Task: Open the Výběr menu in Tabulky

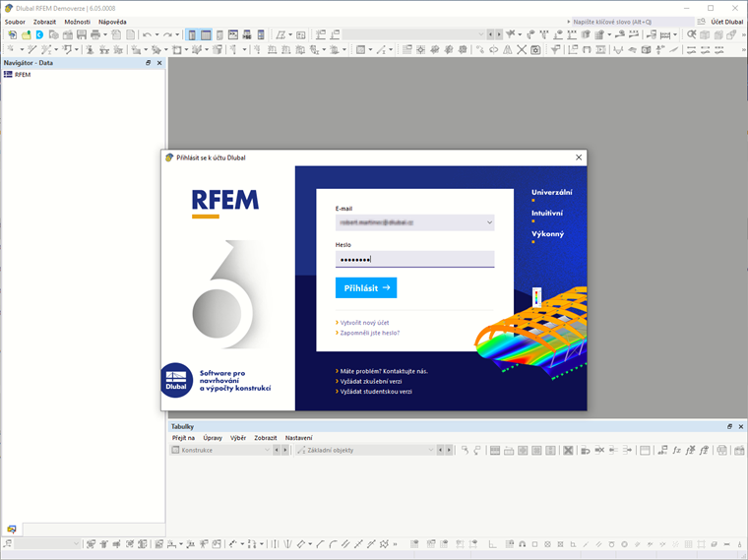Action: tap(238, 437)
